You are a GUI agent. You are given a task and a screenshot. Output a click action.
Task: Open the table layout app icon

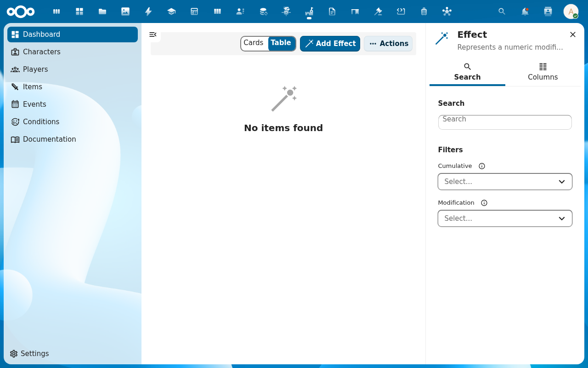pos(194,11)
